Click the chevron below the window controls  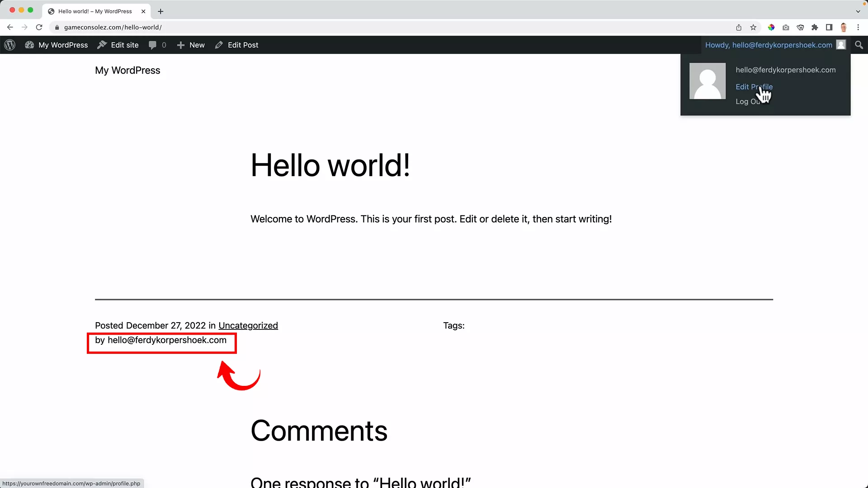(x=859, y=11)
